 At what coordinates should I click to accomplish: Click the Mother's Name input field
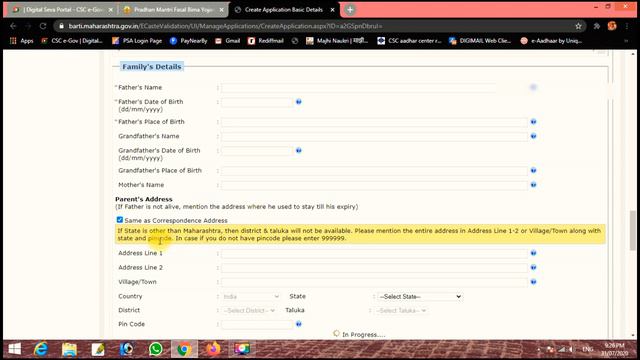click(x=374, y=184)
